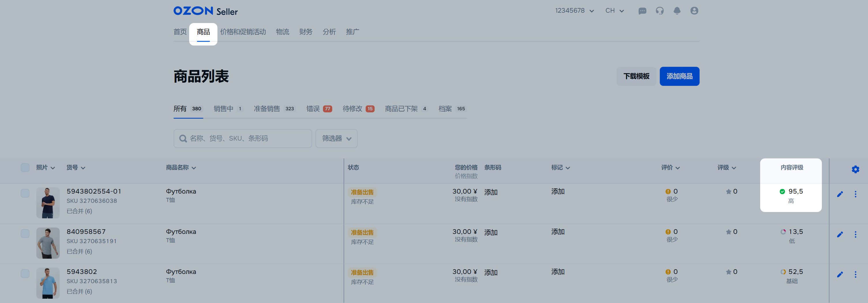Click the 添加商品 button
The image size is (868, 303).
tap(679, 76)
